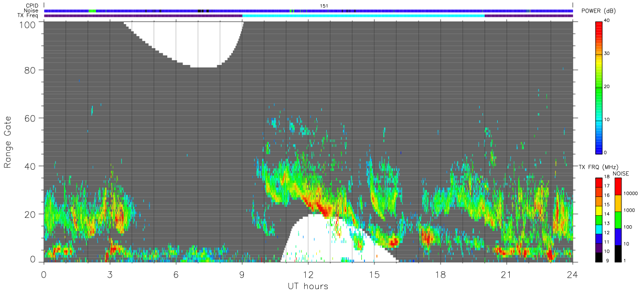Click the '24' tick on UT hours axis
Viewport: 644px width, 297px height.
click(573, 274)
